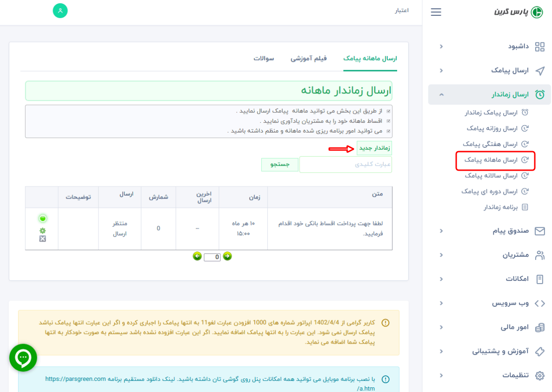Open the user profile avatar icon
The height and width of the screenshot is (392, 552).
[x=60, y=11]
